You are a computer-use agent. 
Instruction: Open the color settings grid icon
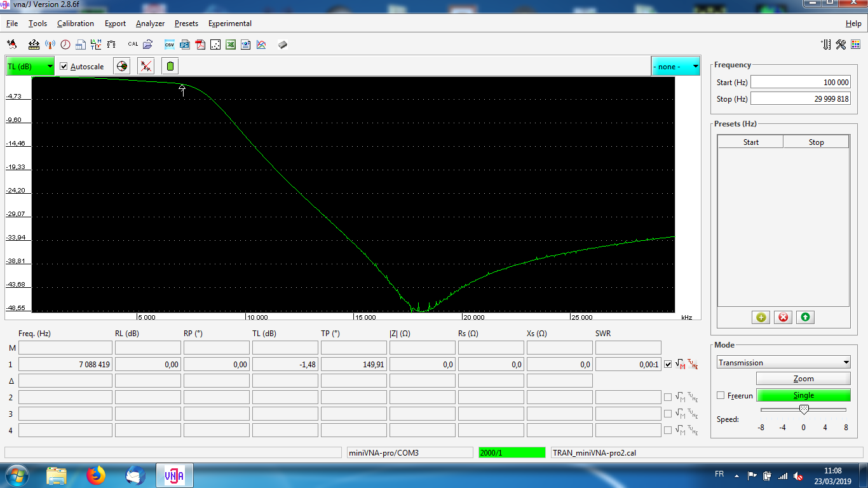856,44
